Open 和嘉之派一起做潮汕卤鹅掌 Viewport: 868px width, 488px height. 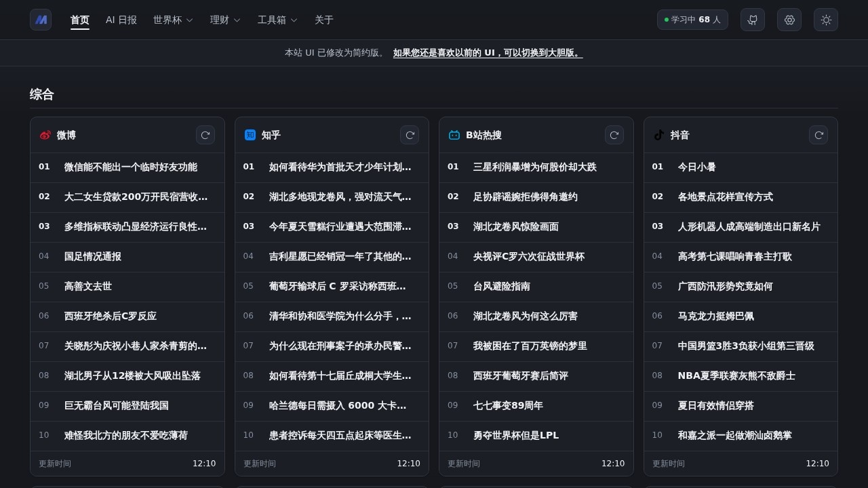click(x=735, y=435)
